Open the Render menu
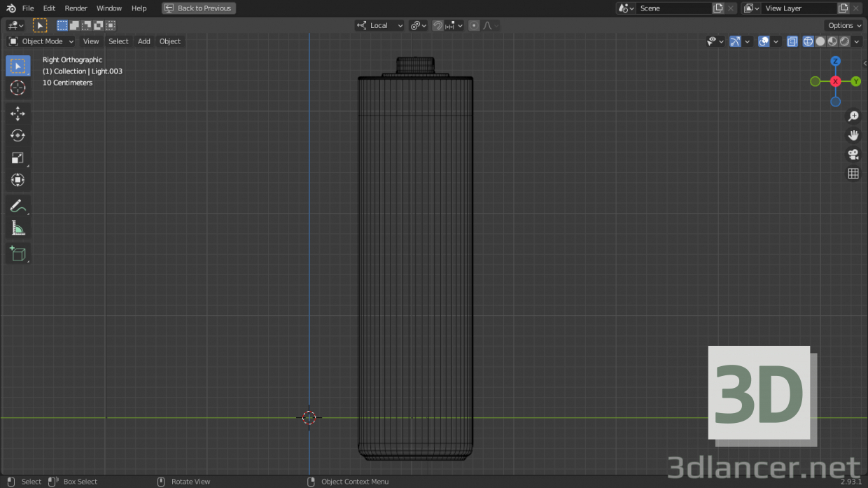 point(76,8)
